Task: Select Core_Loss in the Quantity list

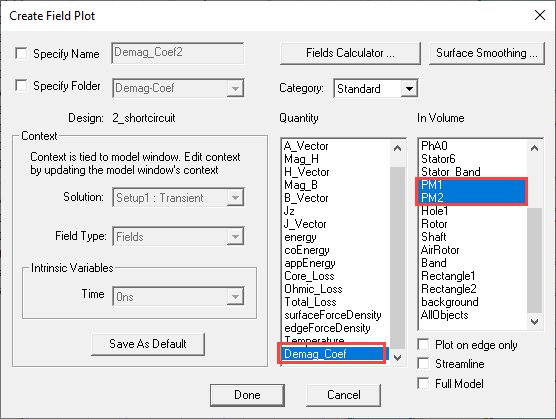Action: (309, 276)
